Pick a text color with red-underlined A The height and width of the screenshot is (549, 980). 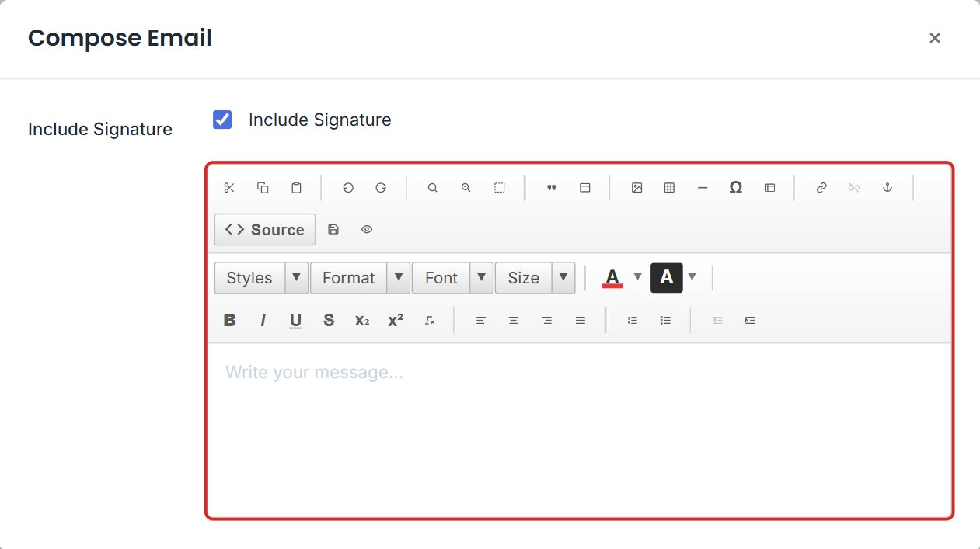(x=612, y=278)
